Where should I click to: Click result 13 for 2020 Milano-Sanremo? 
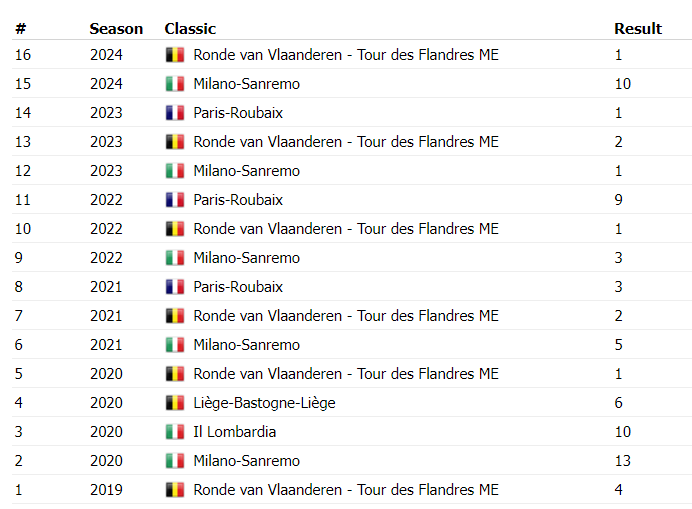[622, 461]
